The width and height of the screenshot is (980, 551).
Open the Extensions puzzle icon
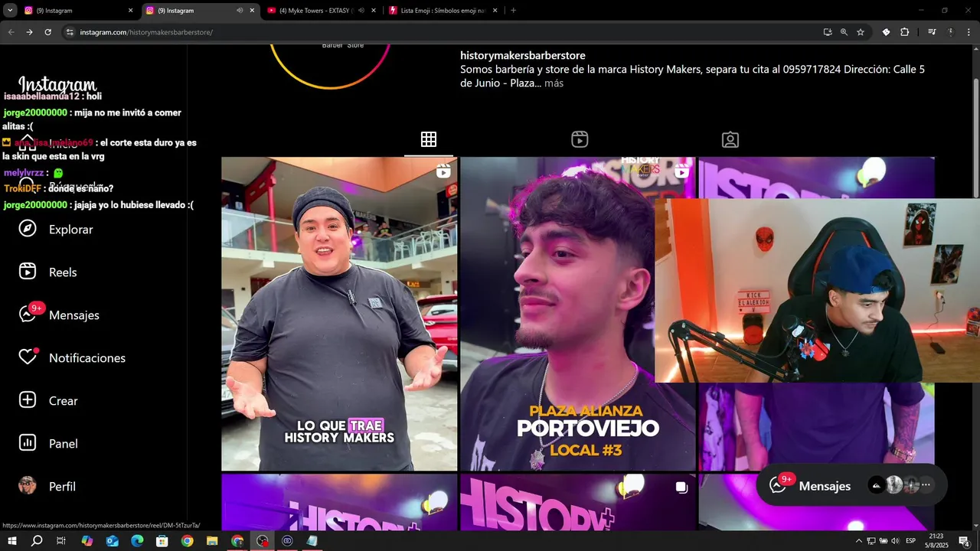pos(904,32)
